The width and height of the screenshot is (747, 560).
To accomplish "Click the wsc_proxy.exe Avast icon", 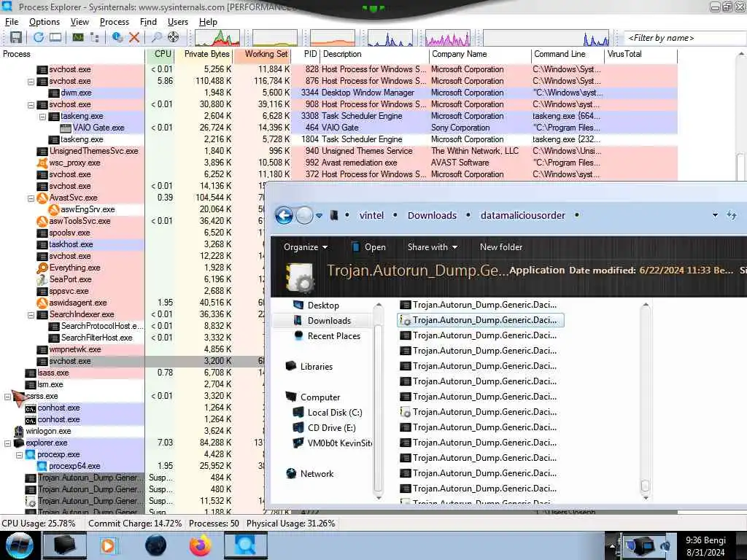I will point(42,163).
